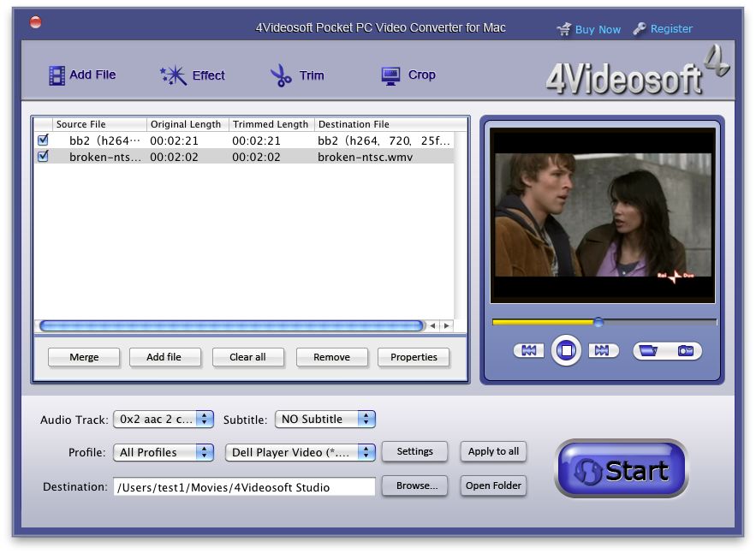The height and width of the screenshot is (554, 756).
Task: Click the scrollbar right arrow
Action: (447, 326)
